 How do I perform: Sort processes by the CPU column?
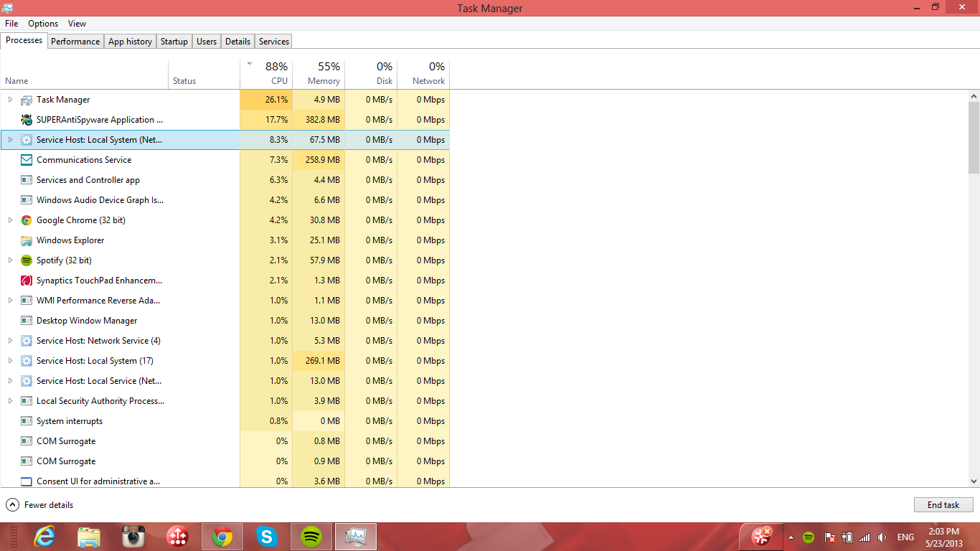pyautogui.click(x=266, y=73)
